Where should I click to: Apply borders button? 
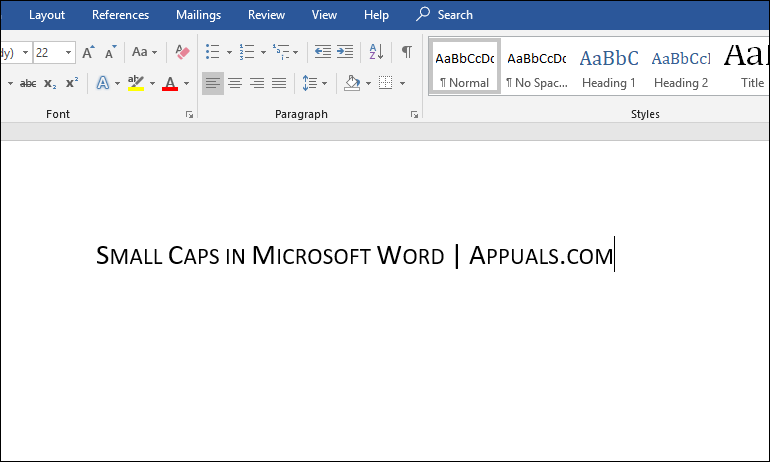(386, 83)
